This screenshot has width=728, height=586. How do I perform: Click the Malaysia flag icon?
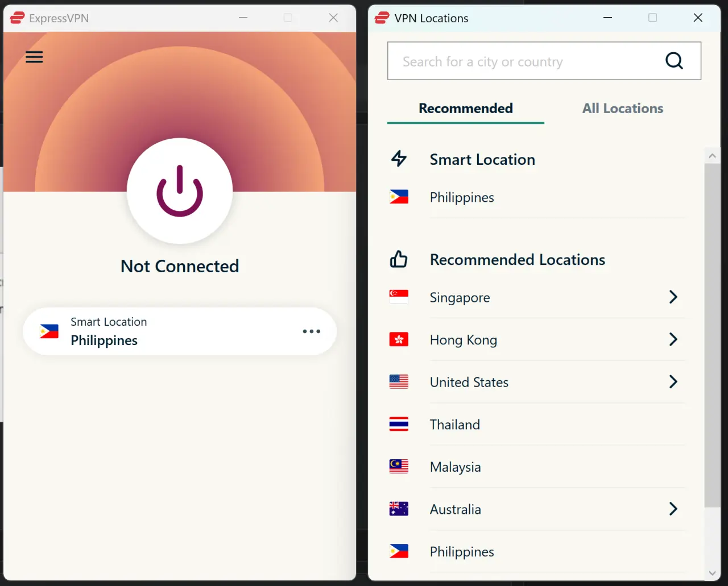pyautogui.click(x=399, y=466)
